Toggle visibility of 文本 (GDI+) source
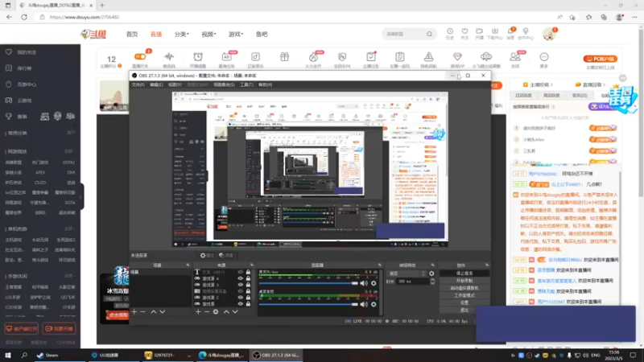 point(240,272)
